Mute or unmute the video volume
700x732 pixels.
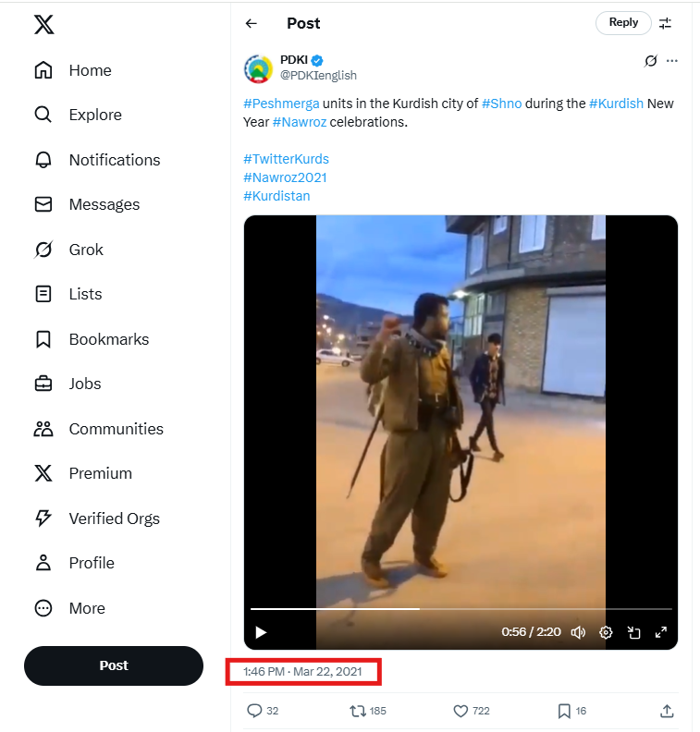578,632
